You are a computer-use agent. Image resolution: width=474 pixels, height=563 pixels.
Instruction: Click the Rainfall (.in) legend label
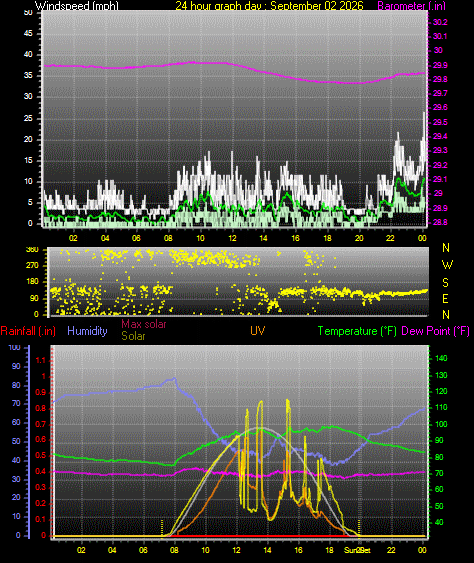tap(28, 331)
